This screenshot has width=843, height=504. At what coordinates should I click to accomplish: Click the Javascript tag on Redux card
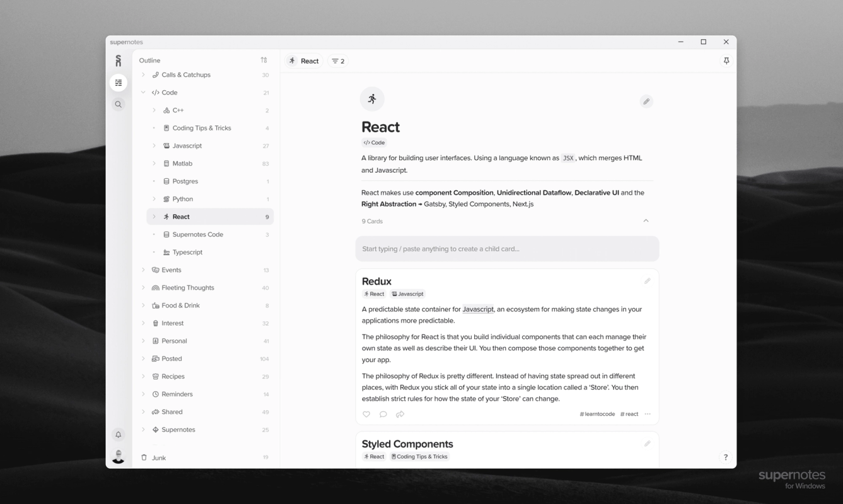click(x=407, y=294)
